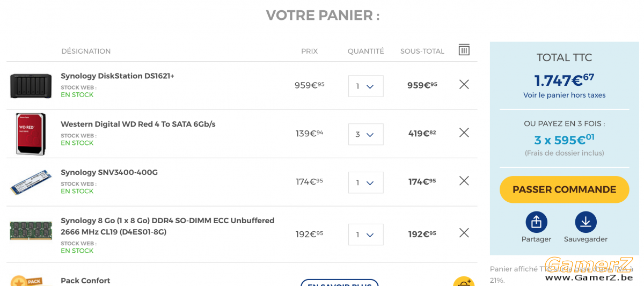Remove Synology 8 Go DDR4 memory from cart
The height and width of the screenshot is (286, 644).
(x=464, y=233)
